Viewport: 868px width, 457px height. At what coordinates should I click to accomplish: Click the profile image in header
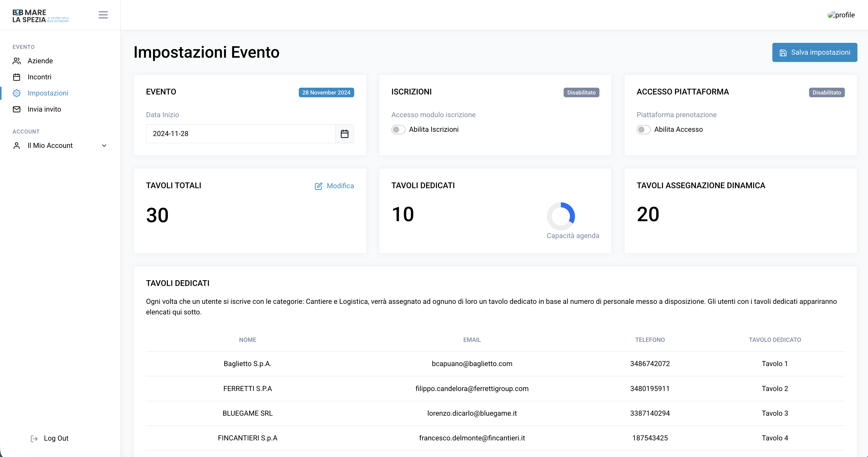pos(841,15)
